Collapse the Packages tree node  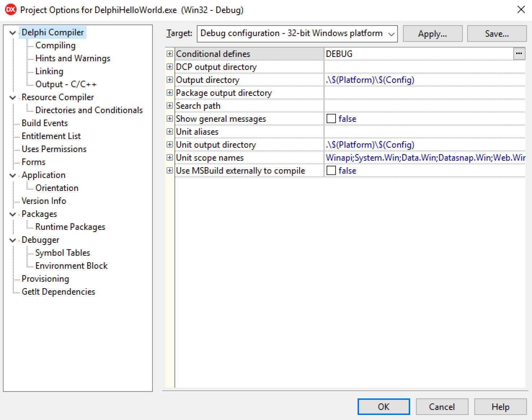click(x=13, y=214)
